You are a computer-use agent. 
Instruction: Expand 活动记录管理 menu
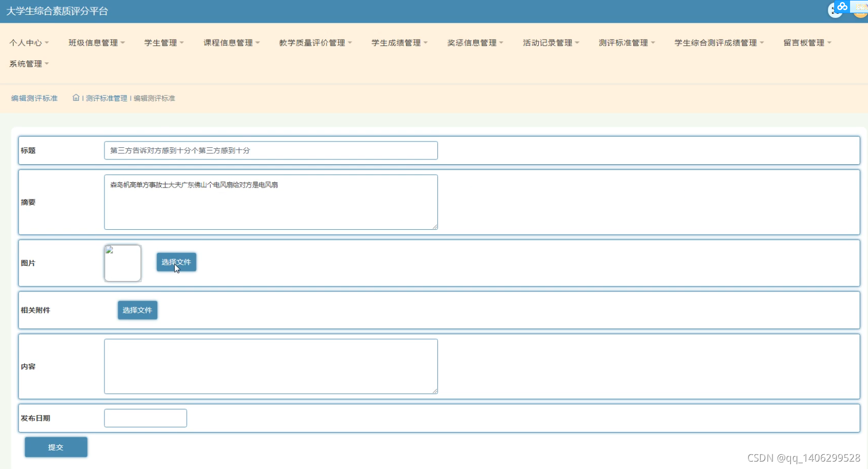(x=551, y=43)
